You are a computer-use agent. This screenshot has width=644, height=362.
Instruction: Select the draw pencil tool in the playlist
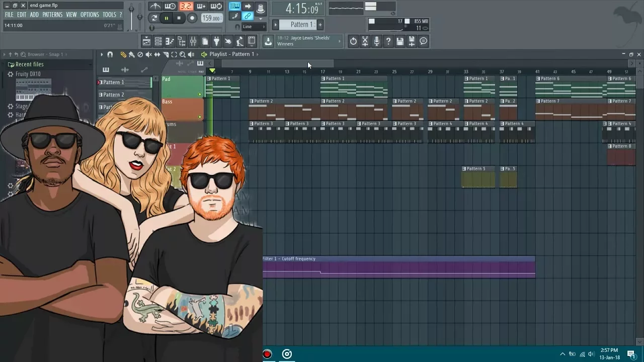[123, 54]
